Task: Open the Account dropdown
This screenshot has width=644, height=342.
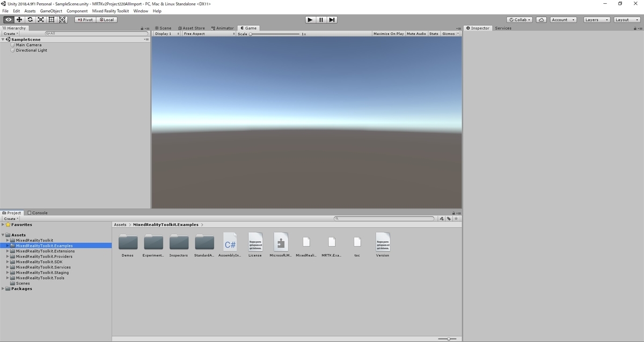Action: coord(563,20)
